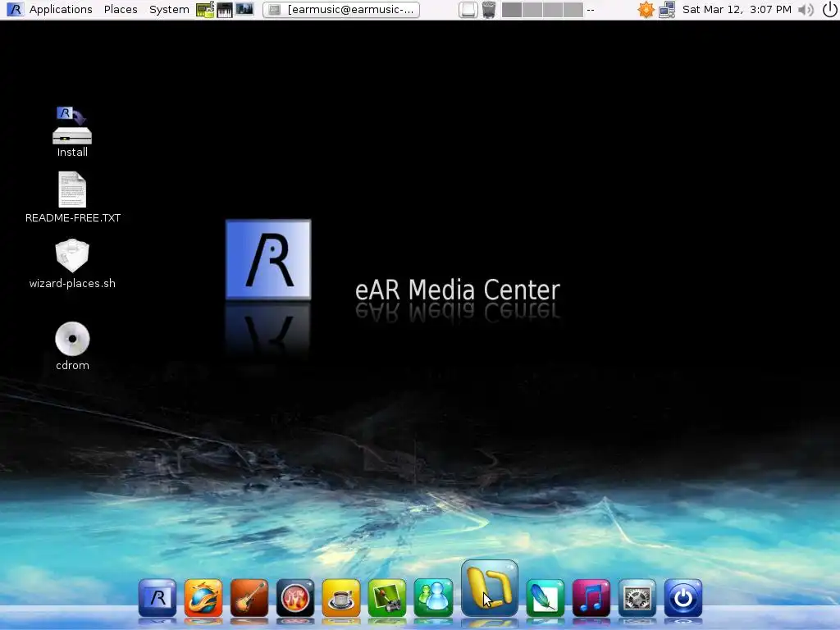Click the blue power button dock icon
This screenshot has width=840, height=630.
pos(683,597)
